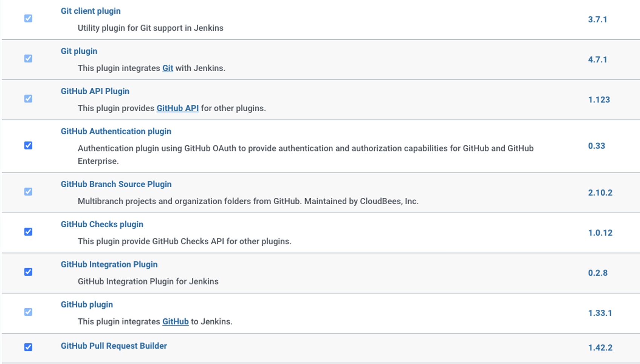Click version 1.33.1 of GitHub plugin
The height and width of the screenshot is (364, 640).
pos(600,313)
